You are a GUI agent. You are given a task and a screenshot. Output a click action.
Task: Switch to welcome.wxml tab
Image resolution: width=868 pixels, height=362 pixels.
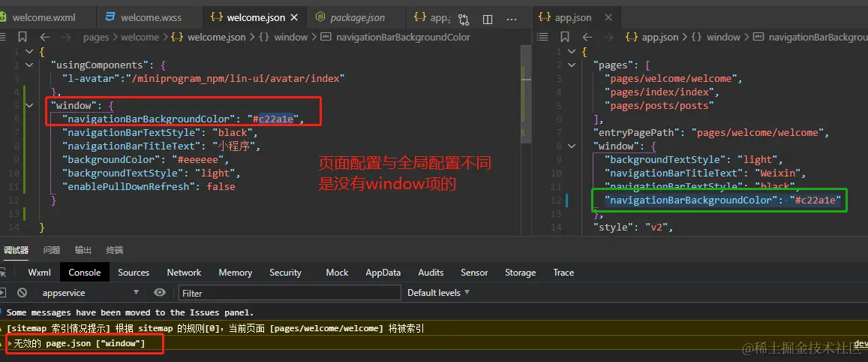tap(44, 18)
